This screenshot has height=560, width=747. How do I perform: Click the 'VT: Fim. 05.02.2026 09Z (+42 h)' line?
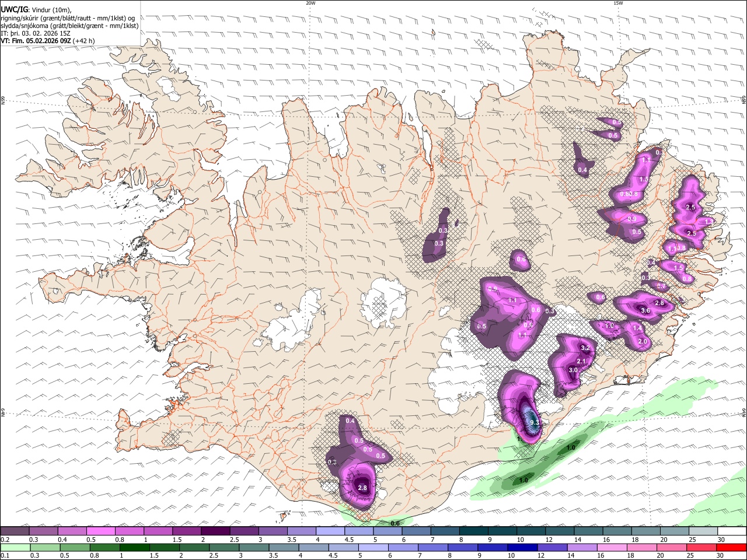(x=47, y=41)
